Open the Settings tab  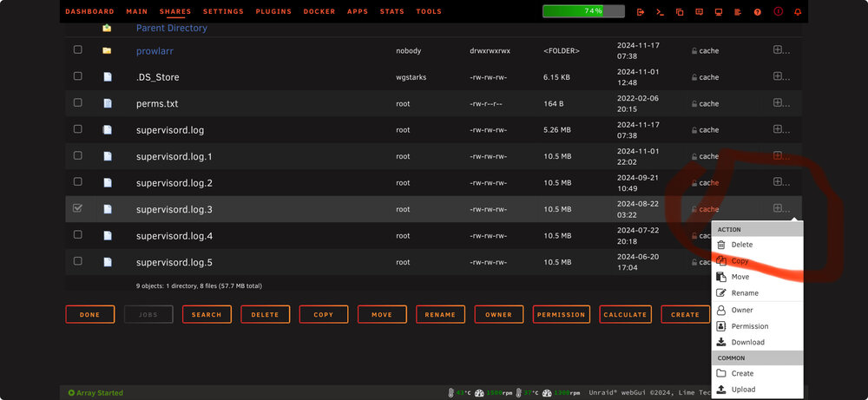223,11
